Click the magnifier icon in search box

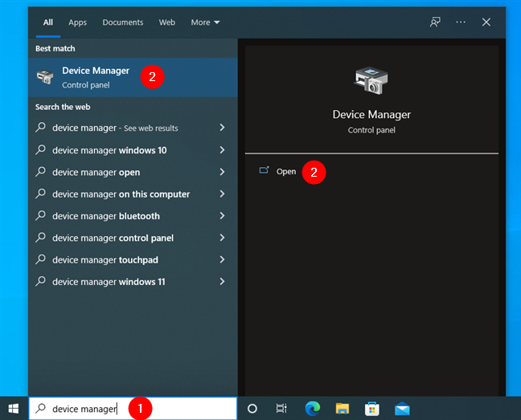[x=40, y=408]
